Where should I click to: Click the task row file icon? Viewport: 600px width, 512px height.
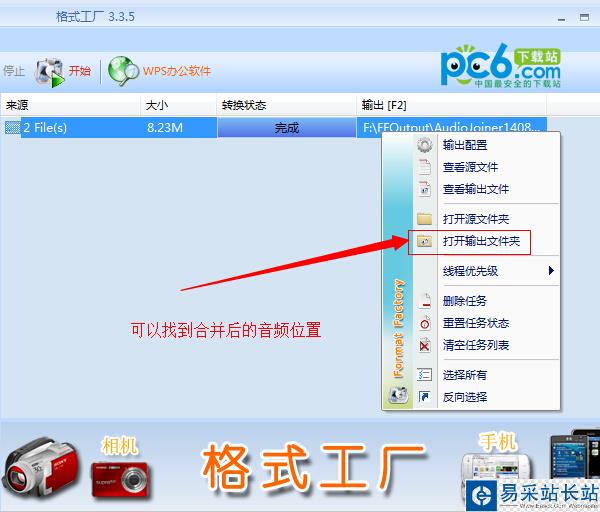[13, 127]
